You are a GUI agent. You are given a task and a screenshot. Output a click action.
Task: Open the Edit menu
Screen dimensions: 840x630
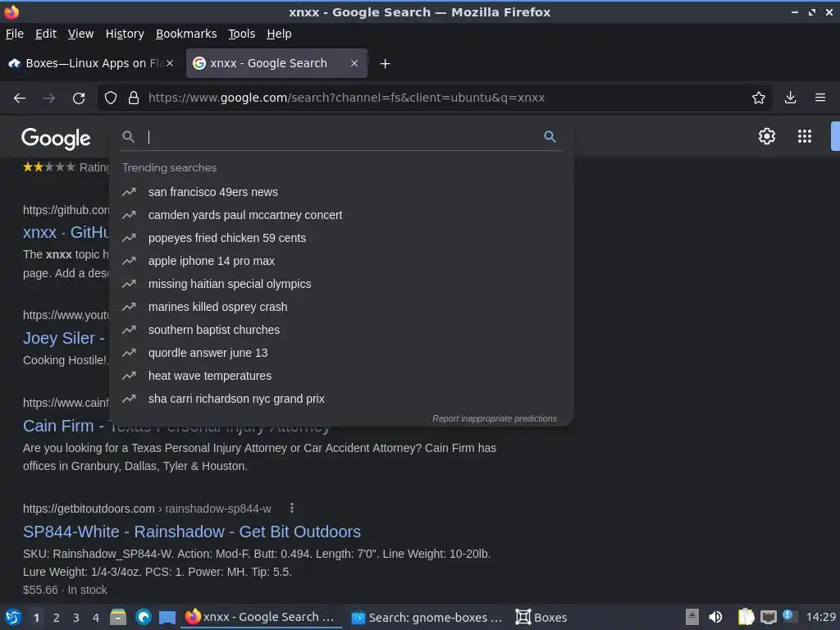tap(46, 34)
